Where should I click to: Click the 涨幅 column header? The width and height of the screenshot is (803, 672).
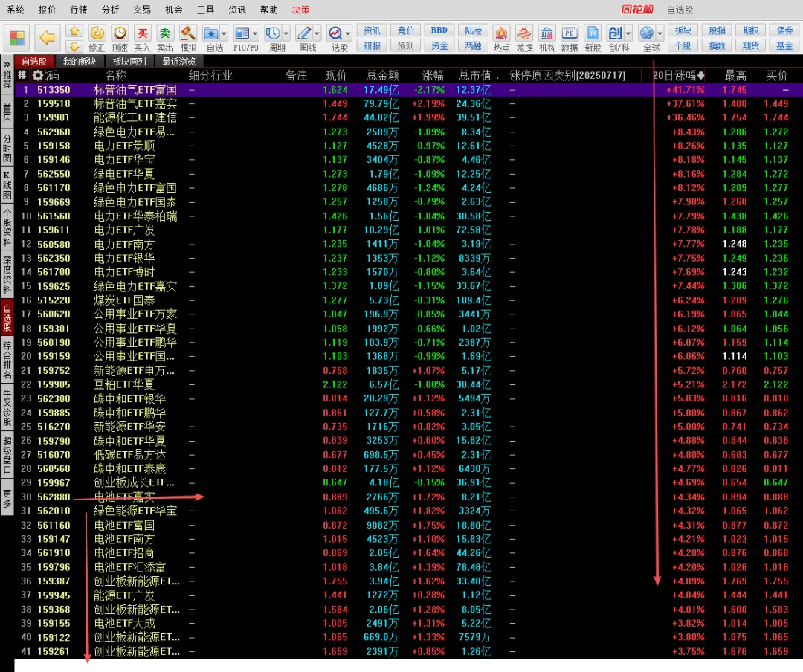[x=433, y=76]
